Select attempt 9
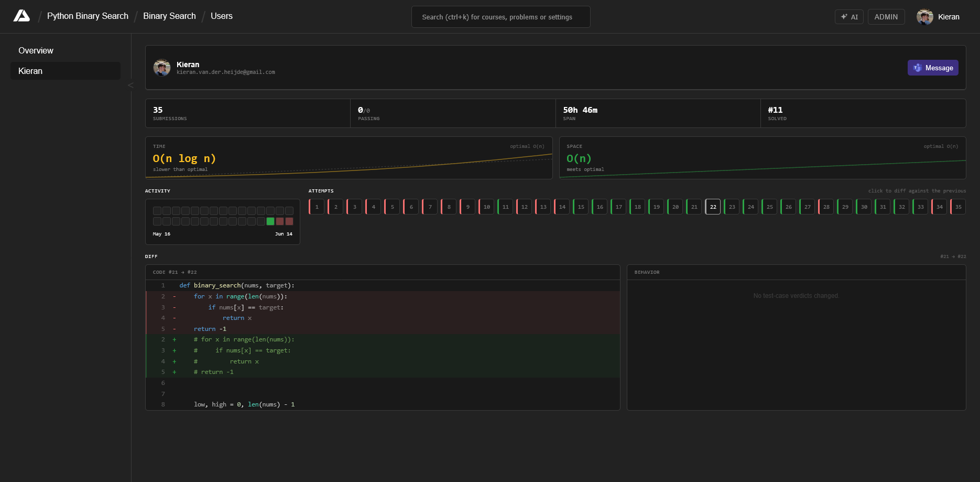This screenshot has width=980, height=482. click(467, 207)
